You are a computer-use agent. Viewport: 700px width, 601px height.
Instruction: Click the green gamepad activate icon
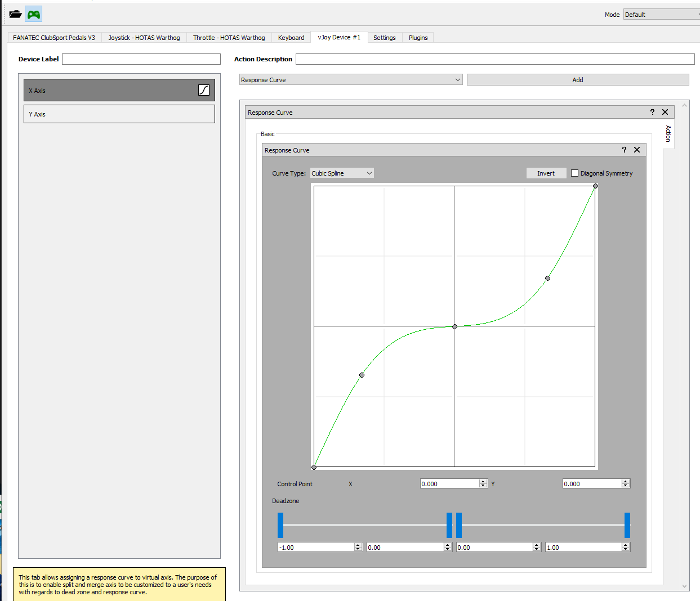tap(34, 14)
